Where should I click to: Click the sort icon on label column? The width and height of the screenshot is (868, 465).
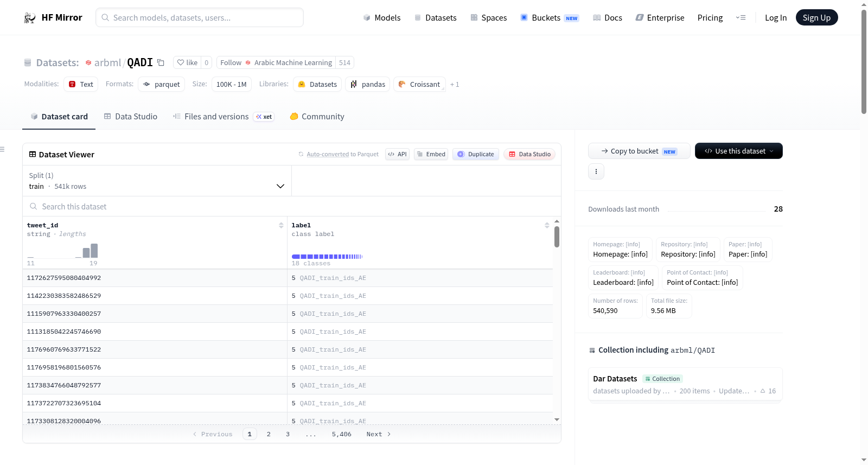(547, 225)
